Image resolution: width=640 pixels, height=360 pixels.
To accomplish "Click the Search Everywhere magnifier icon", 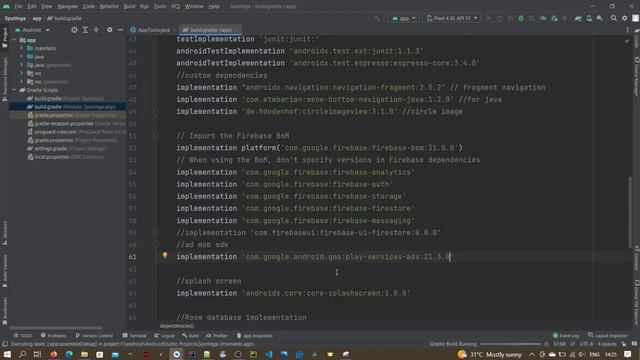I will [613, 18].
